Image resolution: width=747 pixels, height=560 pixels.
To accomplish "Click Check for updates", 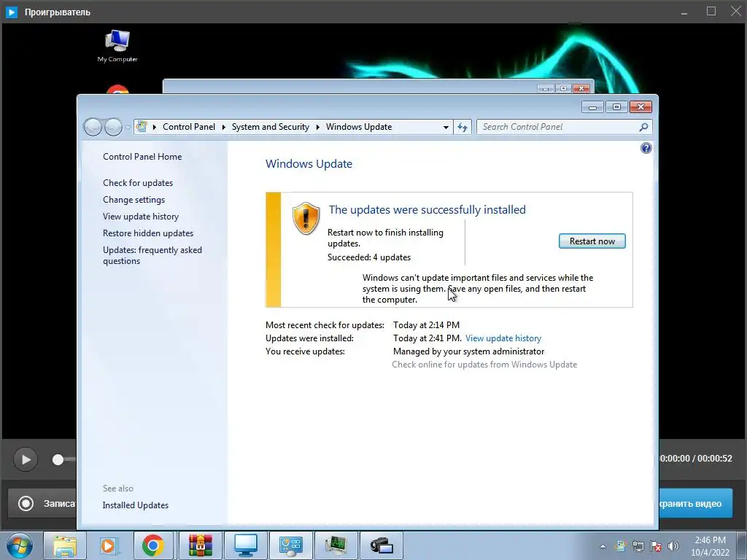I will pos(138,183).
